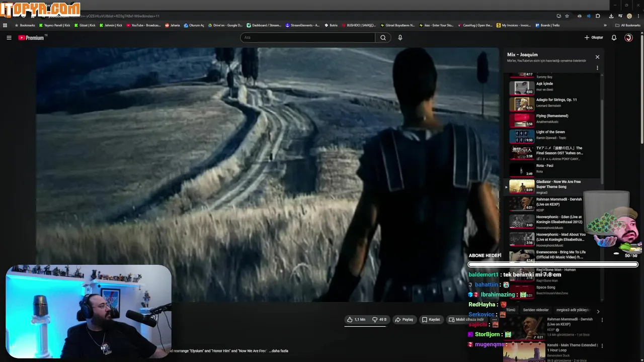Image resolution: width=644 pixels, height=362 pixels.
Task: Open Drive'ım - Google Drive bookmark
Action: pyautogui.click(x=225, y=25)
